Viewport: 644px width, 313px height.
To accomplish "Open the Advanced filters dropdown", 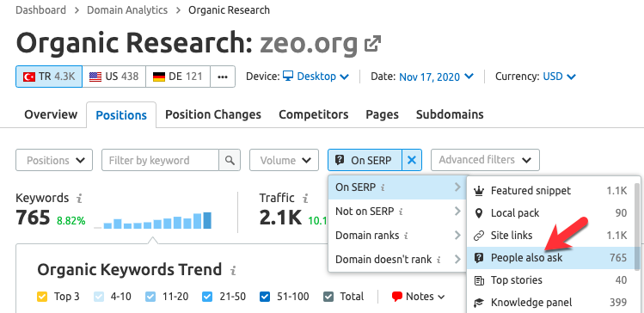I will (485, 160).
